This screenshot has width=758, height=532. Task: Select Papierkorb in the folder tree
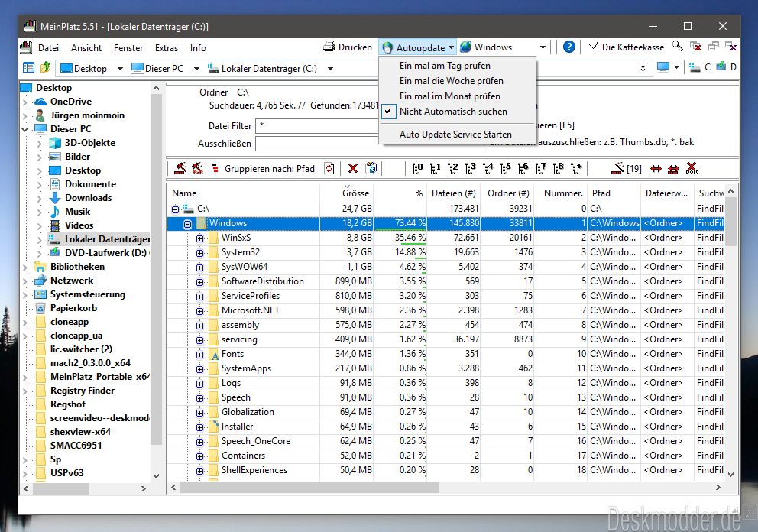coord(73,308)
